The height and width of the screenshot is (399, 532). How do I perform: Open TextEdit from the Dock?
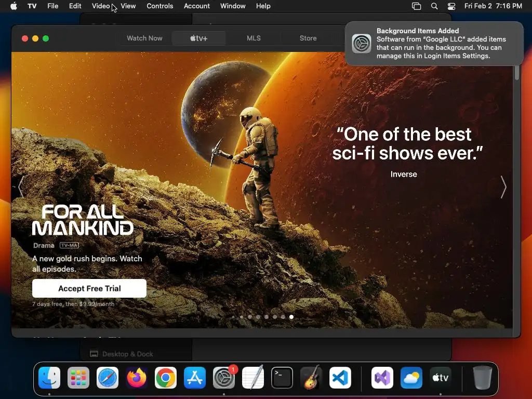point(253,377)
